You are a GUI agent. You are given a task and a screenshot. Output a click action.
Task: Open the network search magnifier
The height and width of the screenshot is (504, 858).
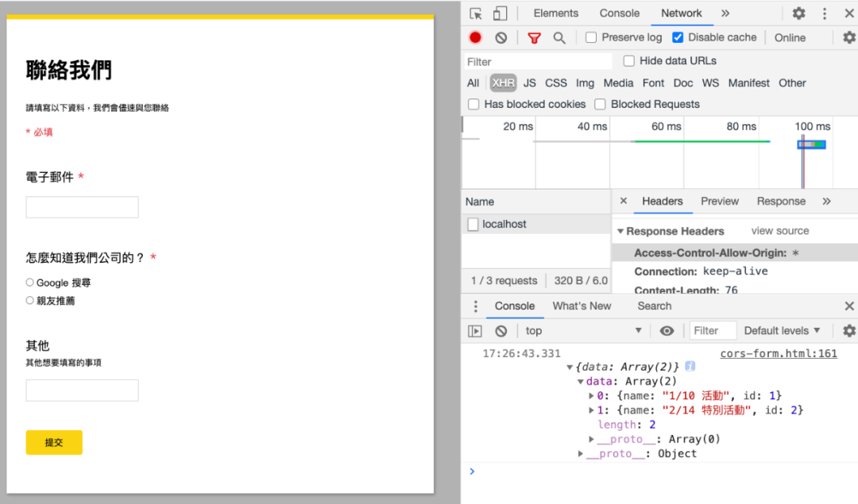pyautogui.click(x=558, y=38)
